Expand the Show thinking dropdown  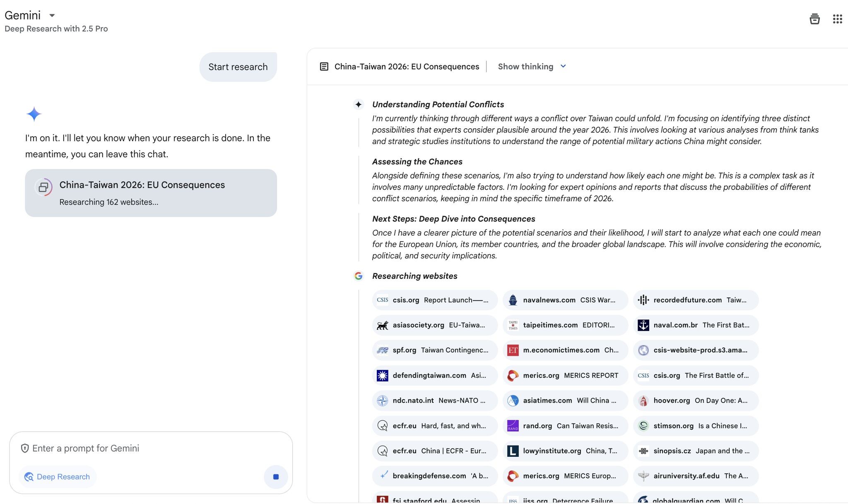pyautogui.click(x=532, y=67)
